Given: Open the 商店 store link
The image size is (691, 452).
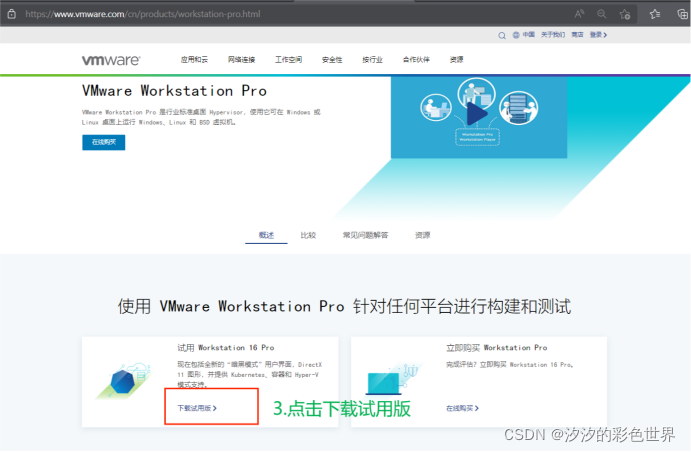Looking at the screenshot, I should click(577, 34).
